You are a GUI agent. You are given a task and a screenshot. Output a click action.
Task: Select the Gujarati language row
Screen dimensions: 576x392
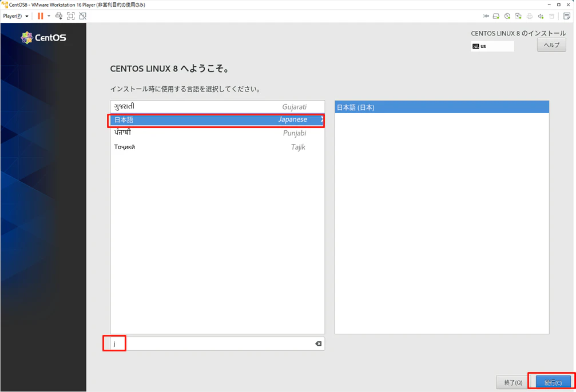(x=217, y=107)
